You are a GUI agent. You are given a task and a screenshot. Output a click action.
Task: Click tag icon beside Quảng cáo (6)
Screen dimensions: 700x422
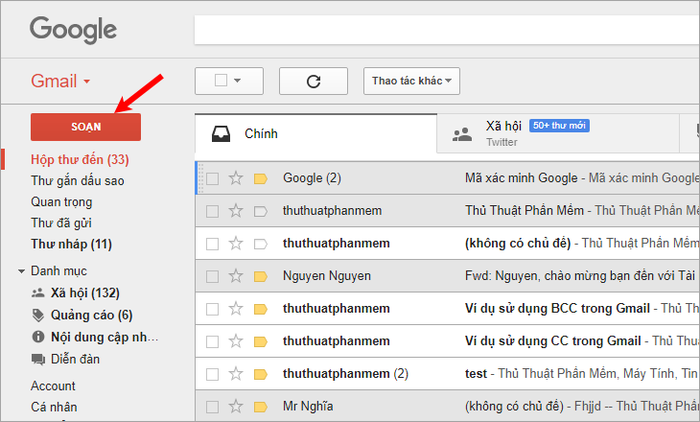[38, 315]
